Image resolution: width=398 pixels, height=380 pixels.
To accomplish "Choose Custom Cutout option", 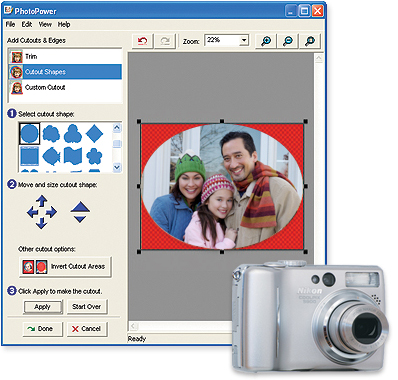I will pyautogui.click(x=65, y=87).
